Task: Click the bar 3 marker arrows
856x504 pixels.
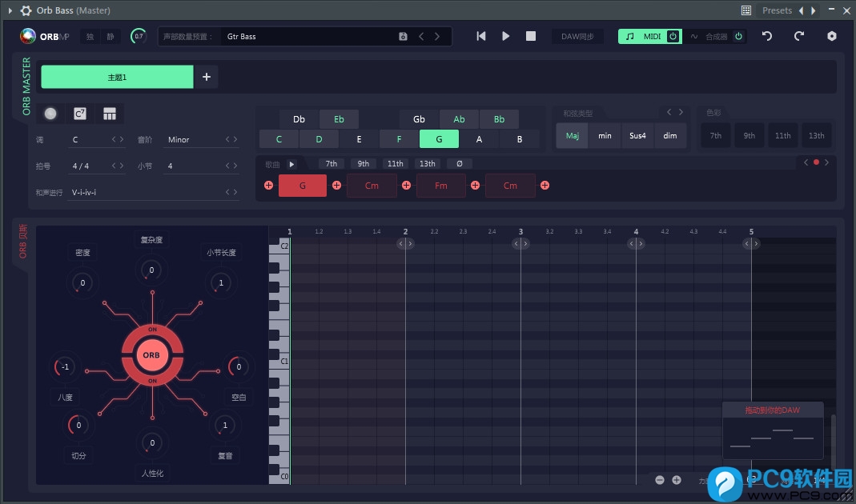Action: tap(520, 243)
